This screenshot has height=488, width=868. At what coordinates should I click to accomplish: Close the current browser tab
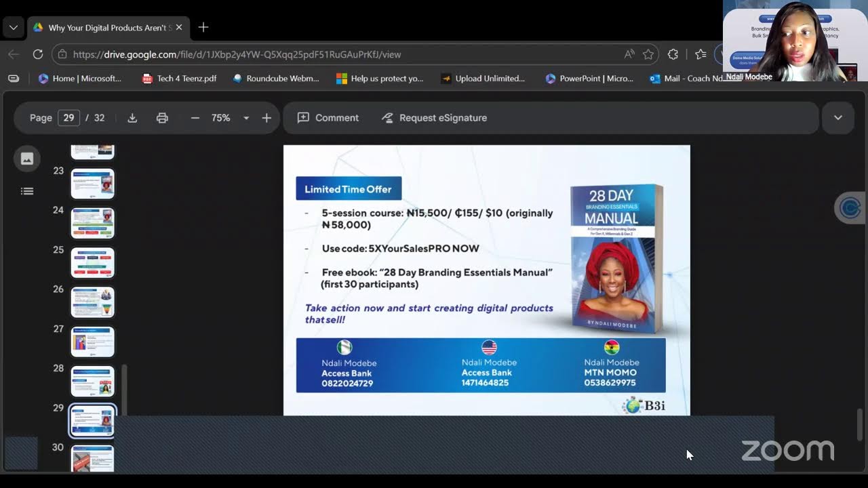click(x=179, y=28)
